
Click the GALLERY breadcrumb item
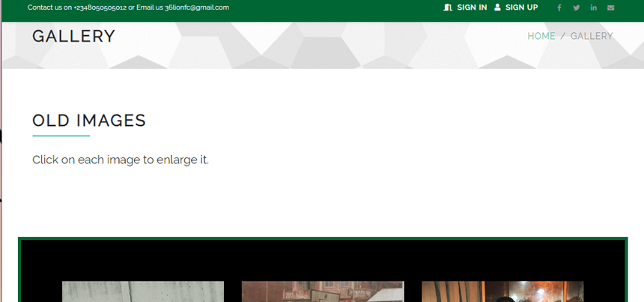(592, 36)
